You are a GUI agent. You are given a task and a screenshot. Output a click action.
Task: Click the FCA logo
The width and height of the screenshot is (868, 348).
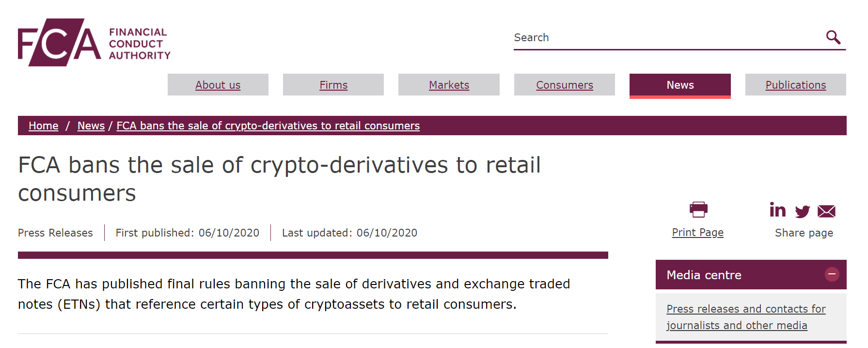click(60, 43)
